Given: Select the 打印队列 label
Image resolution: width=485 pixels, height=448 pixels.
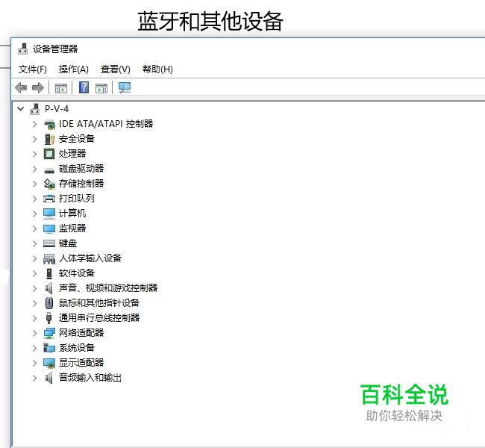Looking at the screenshot, I should tap(77, 199).
